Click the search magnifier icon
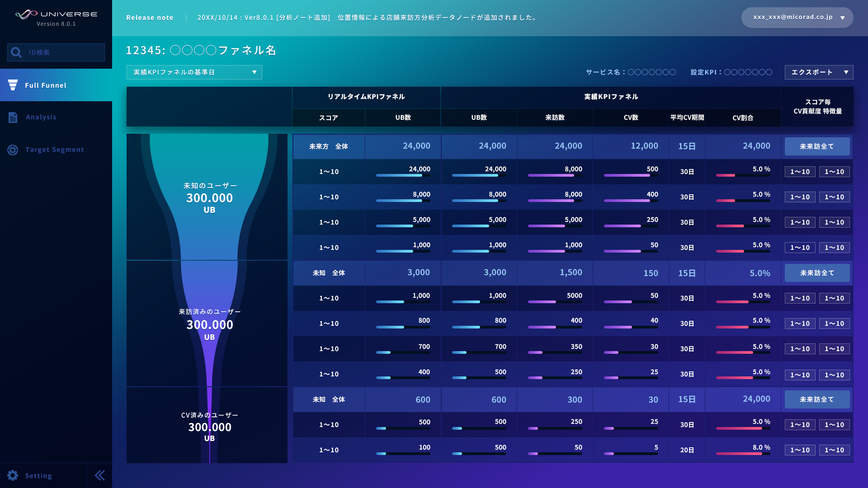This screenshot has height=488, width=868. tap(16, 52)
